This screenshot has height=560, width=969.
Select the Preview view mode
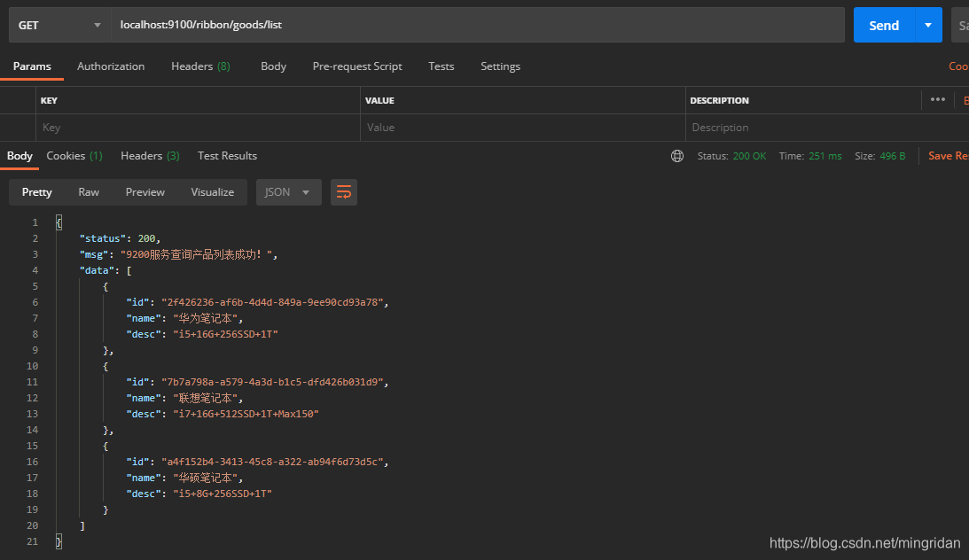[x=145, y=192]
